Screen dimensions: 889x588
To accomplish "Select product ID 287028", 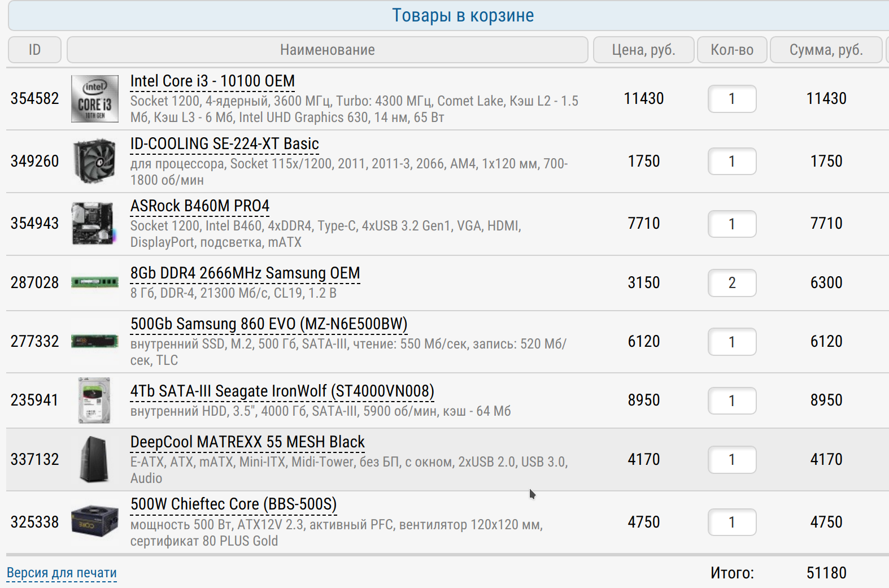I will (x=35, y=282).
